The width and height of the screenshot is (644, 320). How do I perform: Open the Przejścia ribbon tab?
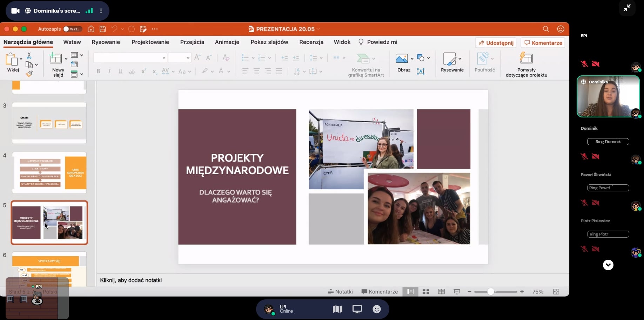click(x=192, y=42)
